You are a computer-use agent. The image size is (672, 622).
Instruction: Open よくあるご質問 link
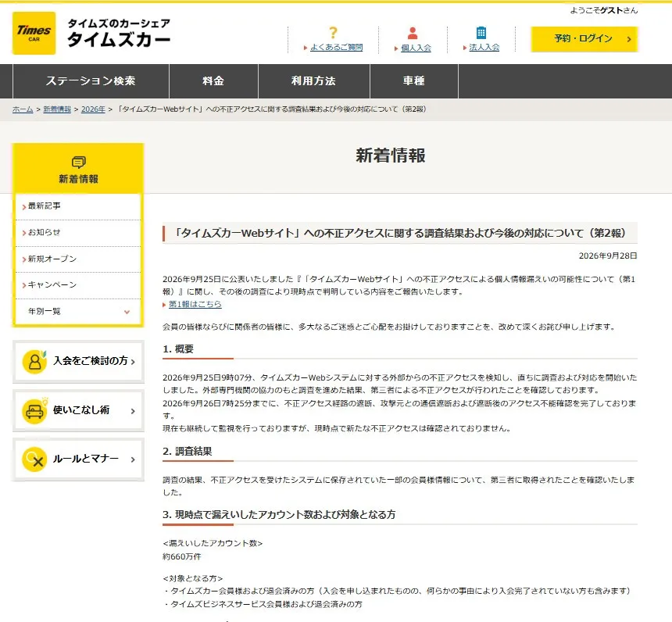(337, 47)
